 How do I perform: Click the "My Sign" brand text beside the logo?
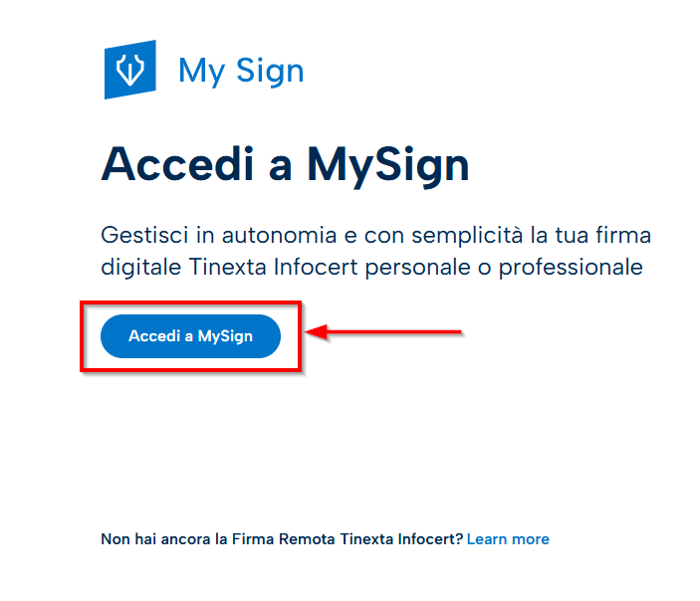pyautogui.click(x=241, y=71)
